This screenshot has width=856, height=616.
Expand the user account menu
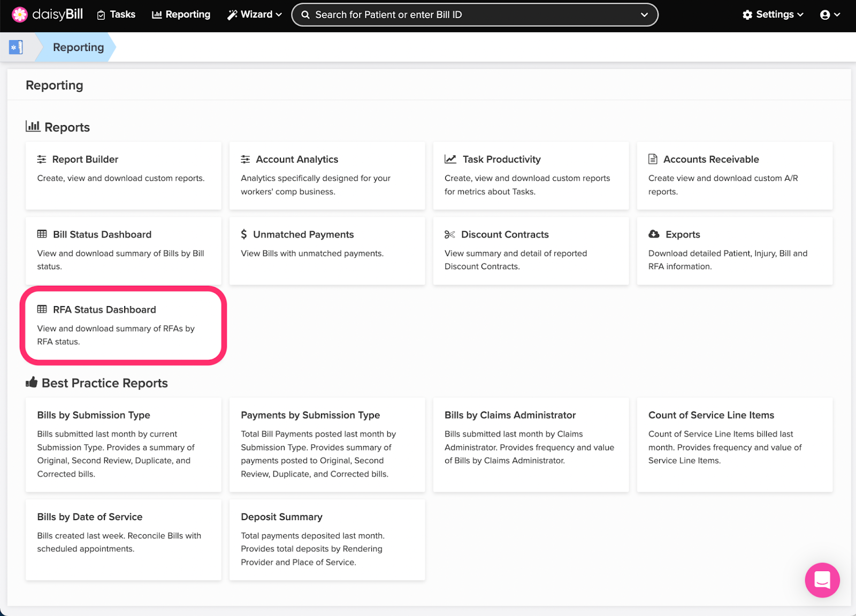click(x=830, y=14)
